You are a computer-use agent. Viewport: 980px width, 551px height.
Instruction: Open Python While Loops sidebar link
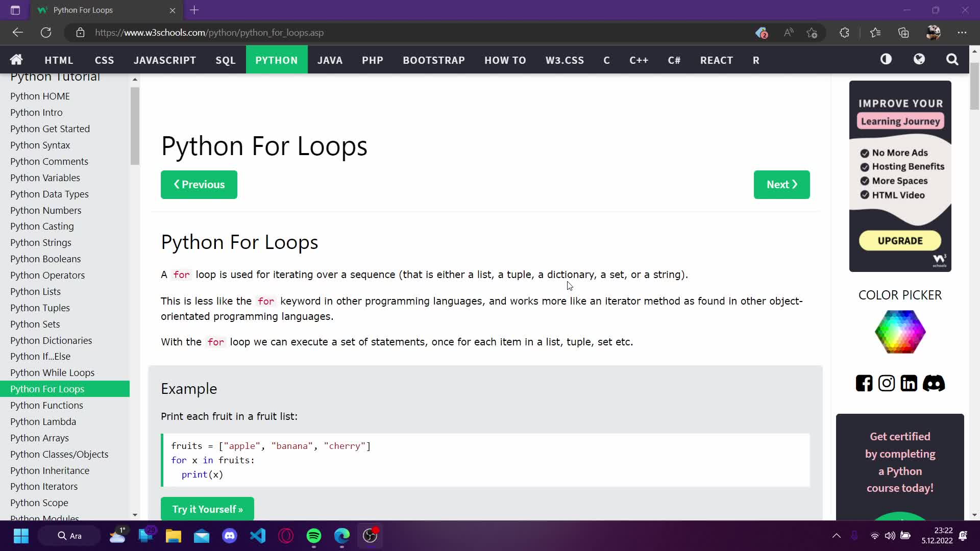coord(65,372)
